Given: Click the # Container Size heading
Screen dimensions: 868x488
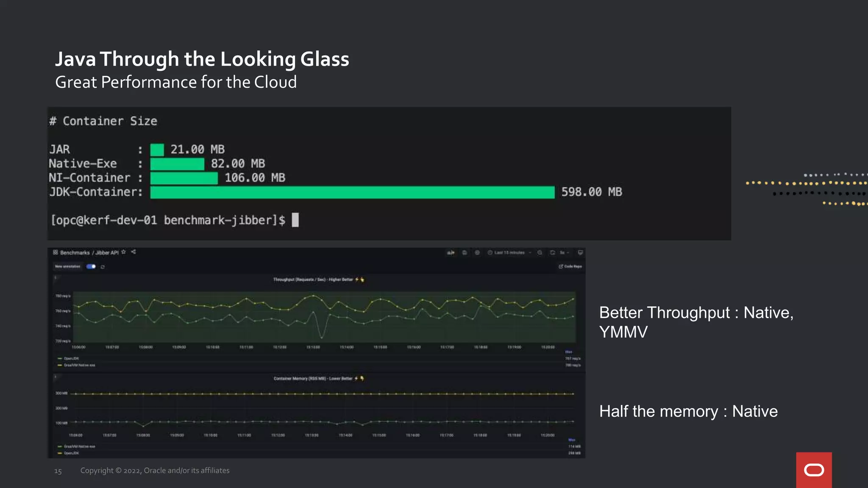Looking at the screenshot, I should tap(103, 121).
